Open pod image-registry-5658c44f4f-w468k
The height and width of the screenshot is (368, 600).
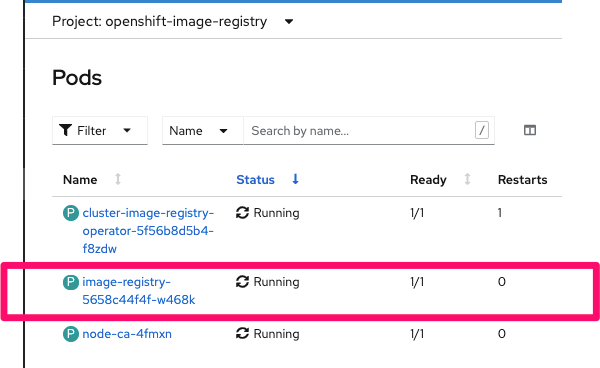pyautogui.click(x=139, y=291)
